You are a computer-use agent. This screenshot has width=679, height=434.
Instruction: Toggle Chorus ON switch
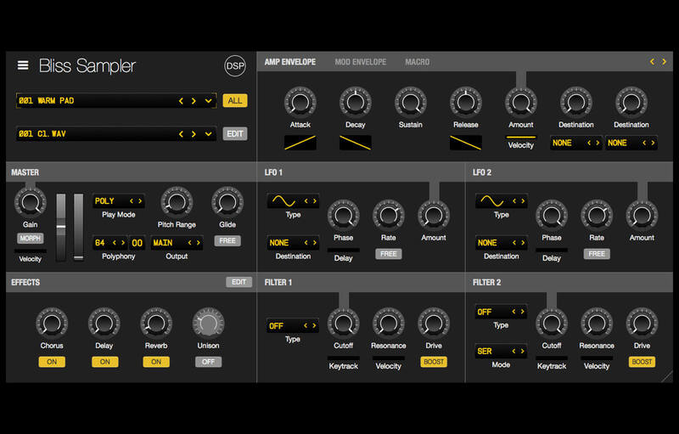coord(52,362)
